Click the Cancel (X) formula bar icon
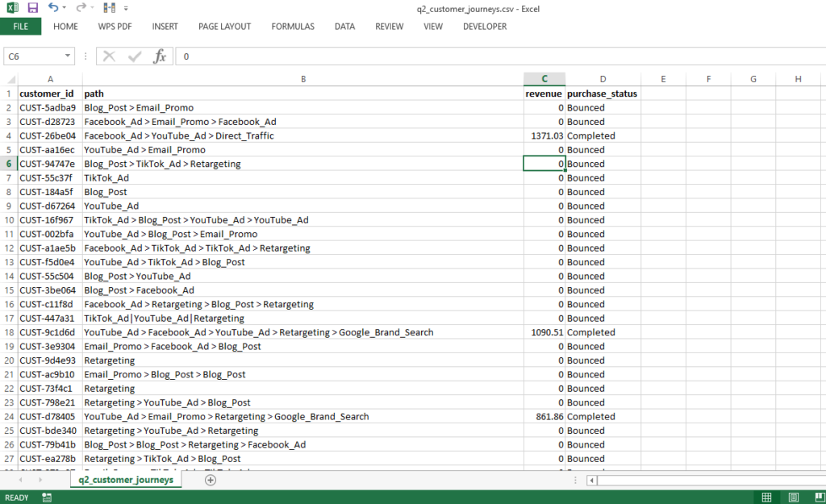 (x=109, y=56)
